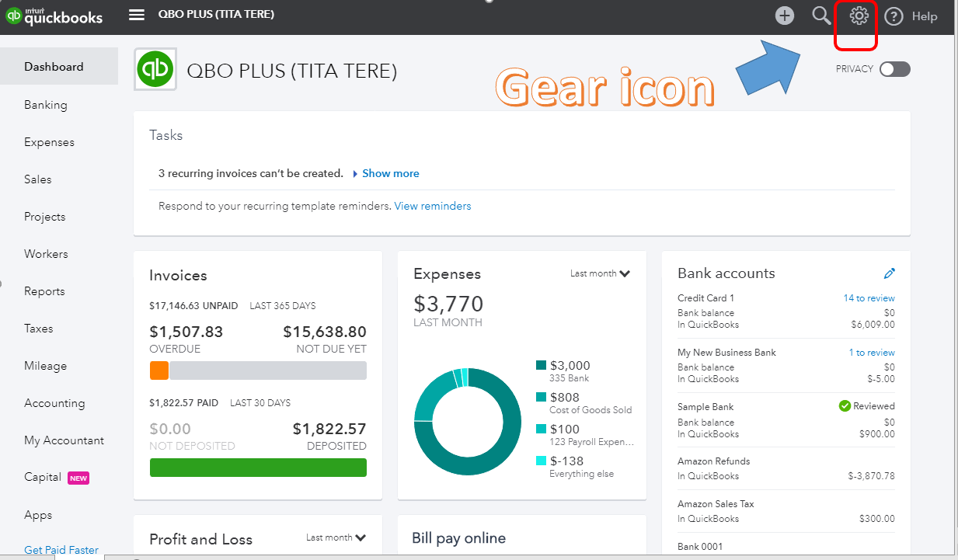Open the hamburger navigation menu
This screenshot has width=958, height=560.
tap(137, 15)
